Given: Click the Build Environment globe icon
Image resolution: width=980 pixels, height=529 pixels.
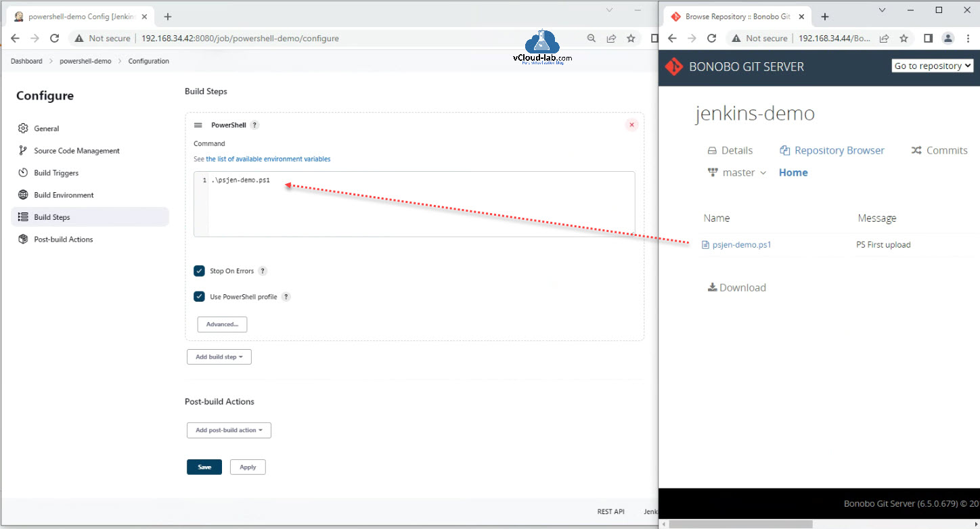Looking at the screenshot, I should point(23,195).
